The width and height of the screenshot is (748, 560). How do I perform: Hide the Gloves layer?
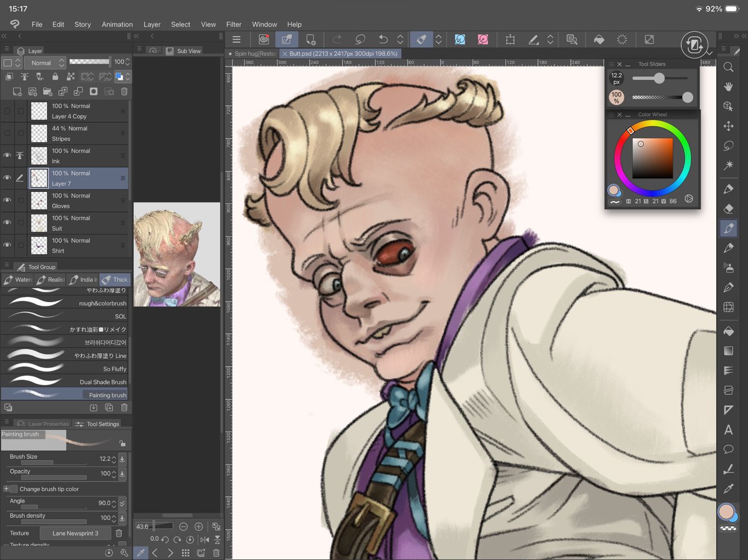(x=7, y=201)
